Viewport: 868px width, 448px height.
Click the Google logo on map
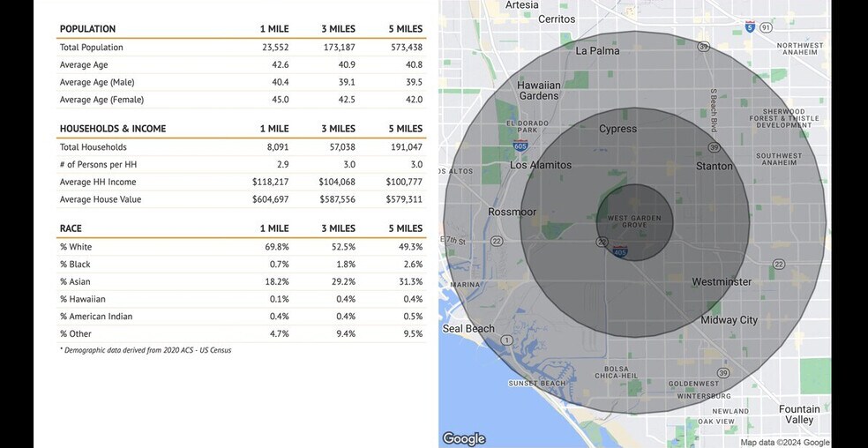coord(464,438)
